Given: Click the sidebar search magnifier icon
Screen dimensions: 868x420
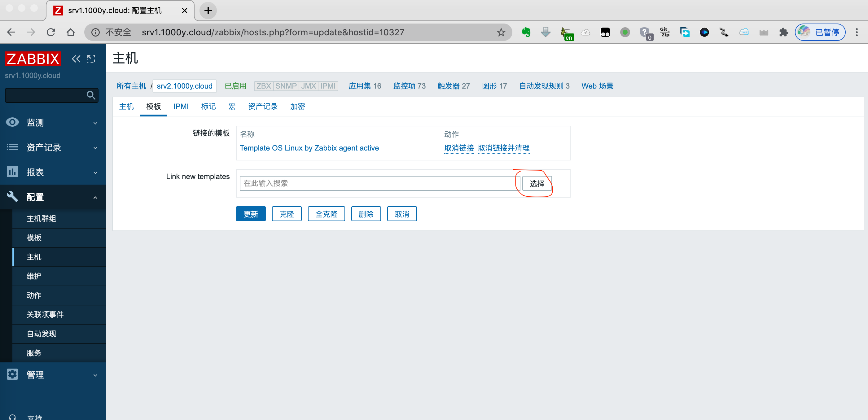Looking at the screenshot, I should coord(91,95).
